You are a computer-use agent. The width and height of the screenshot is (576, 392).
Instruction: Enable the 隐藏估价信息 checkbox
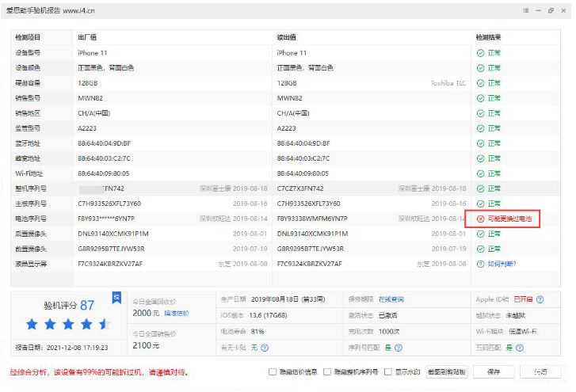point(273,371)
